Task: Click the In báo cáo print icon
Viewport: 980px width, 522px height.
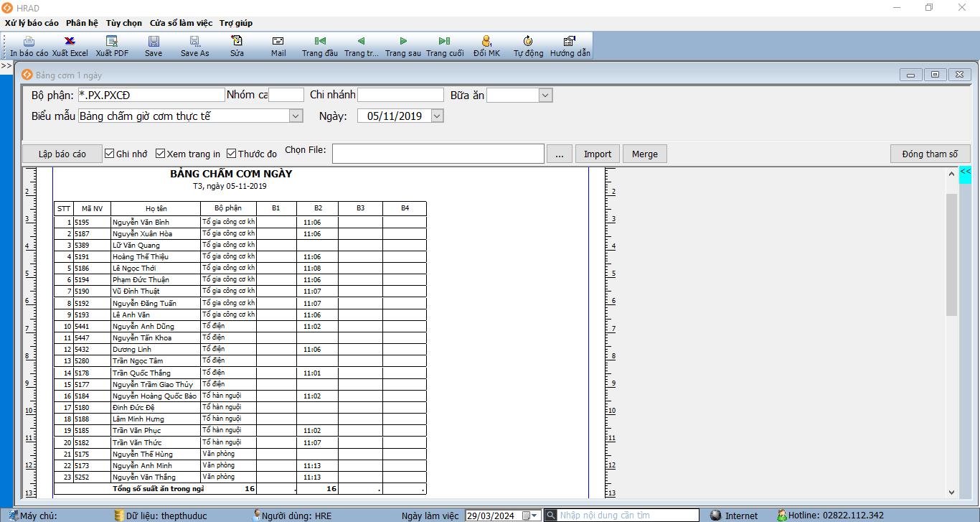Action: coord(29,42)
